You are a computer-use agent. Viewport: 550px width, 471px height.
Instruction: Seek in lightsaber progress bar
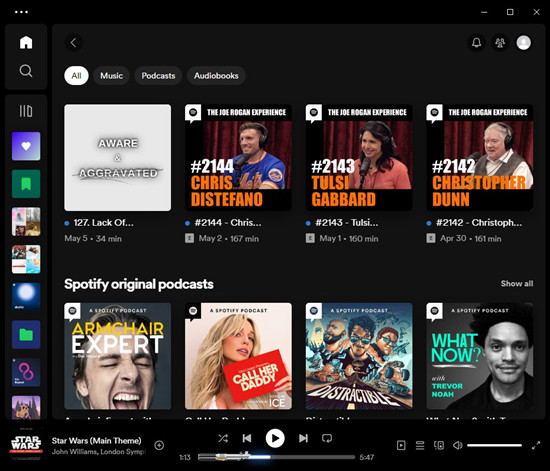pyautogui.click(x=276, y=457)
